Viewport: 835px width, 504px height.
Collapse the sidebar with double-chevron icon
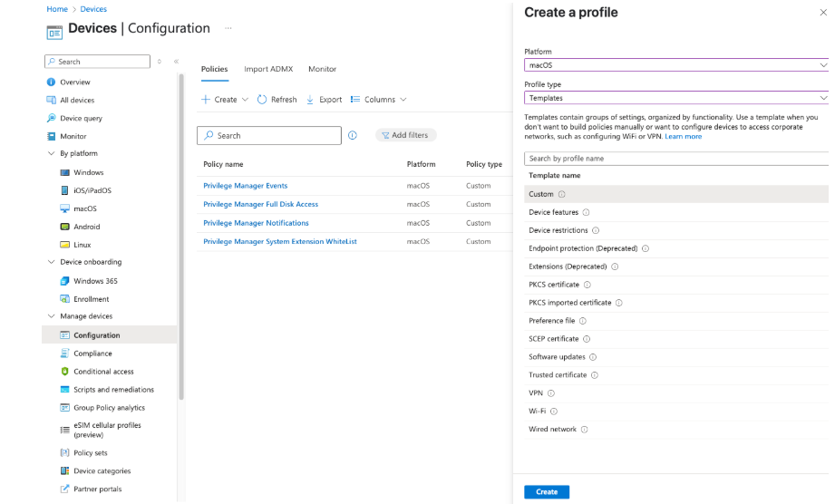click(176, 62)
